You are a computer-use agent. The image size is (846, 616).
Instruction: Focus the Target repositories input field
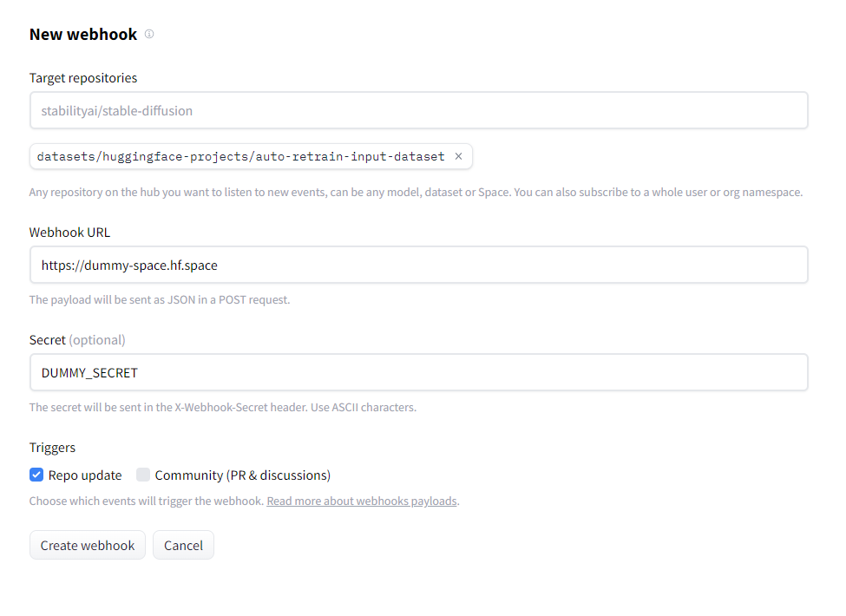[418, 110]
